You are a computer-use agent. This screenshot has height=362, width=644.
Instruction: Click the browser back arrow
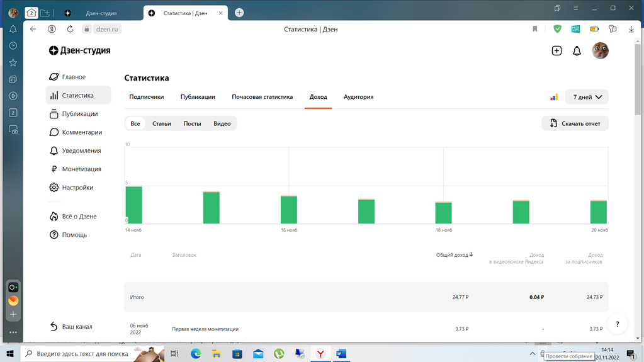click(x=33, y=29)
